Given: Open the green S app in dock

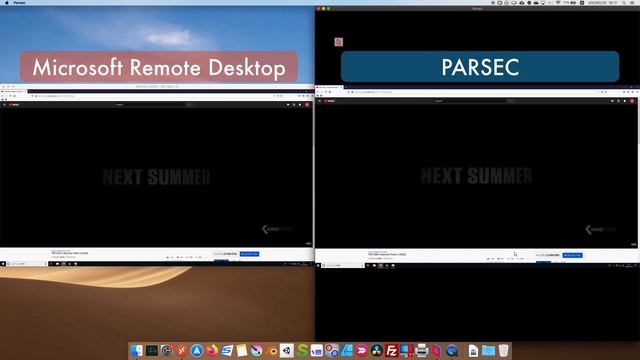Looking at the screenshot, I should pyautogui.click(x=302, y=350).
